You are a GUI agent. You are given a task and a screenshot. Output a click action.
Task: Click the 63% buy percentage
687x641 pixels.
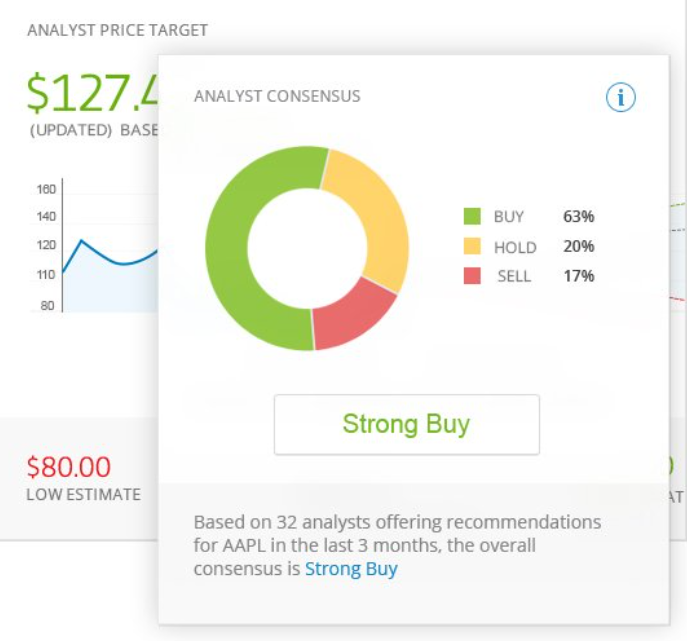point(578,217)
